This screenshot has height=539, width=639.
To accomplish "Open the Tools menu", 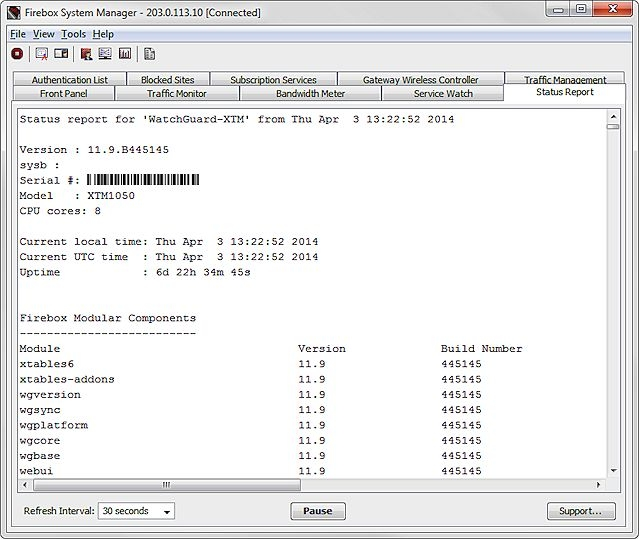I will [x=73, y=34].
